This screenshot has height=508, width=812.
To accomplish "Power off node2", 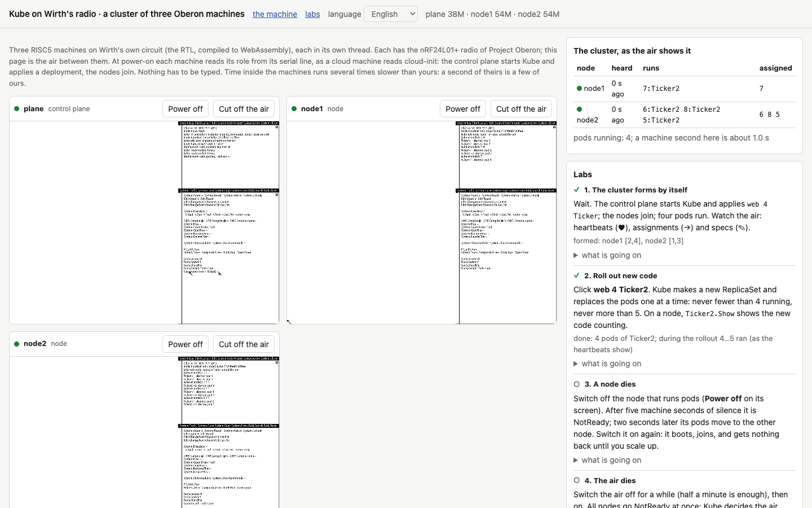I will tap(186, 344).
